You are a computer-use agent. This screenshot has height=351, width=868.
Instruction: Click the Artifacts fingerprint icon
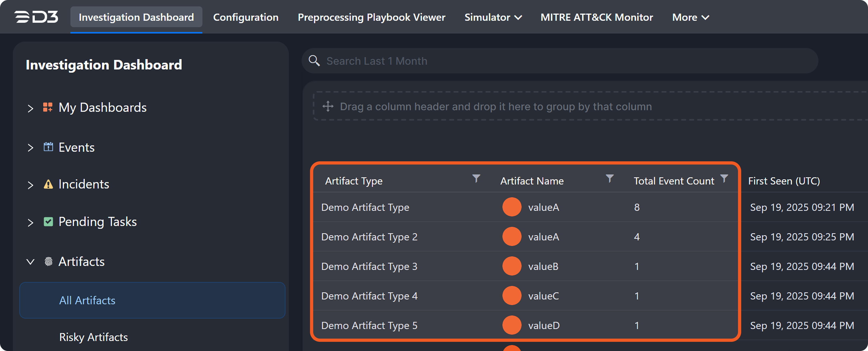[48, 262]
